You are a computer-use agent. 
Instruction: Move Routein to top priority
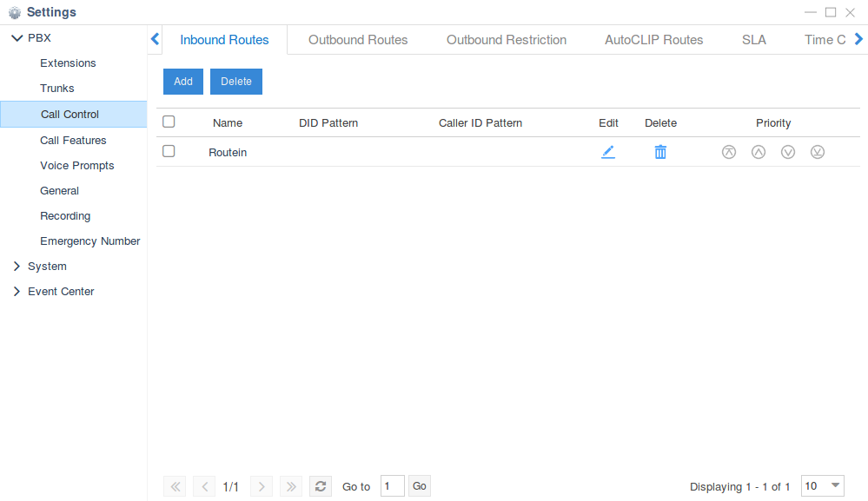pyautogui.click(x=729, y=152)
